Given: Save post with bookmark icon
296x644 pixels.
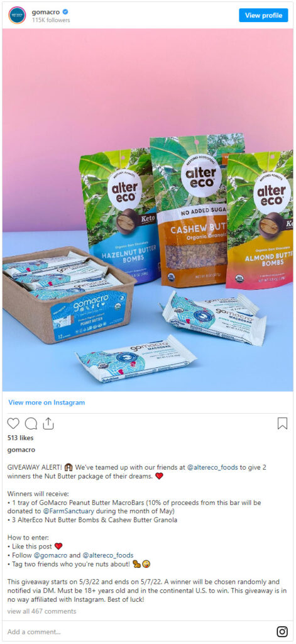Looking at the screenshot, I should tap(282, 423).
